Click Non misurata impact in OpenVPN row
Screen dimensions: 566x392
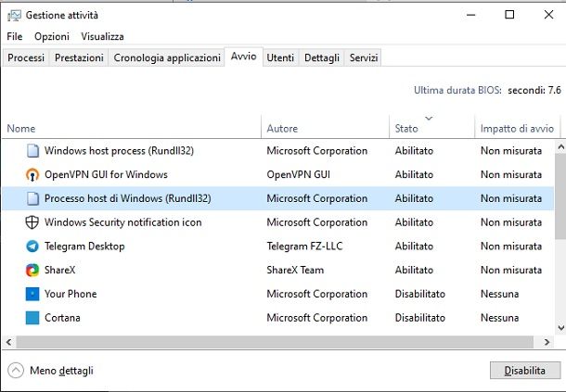[511, 174]
